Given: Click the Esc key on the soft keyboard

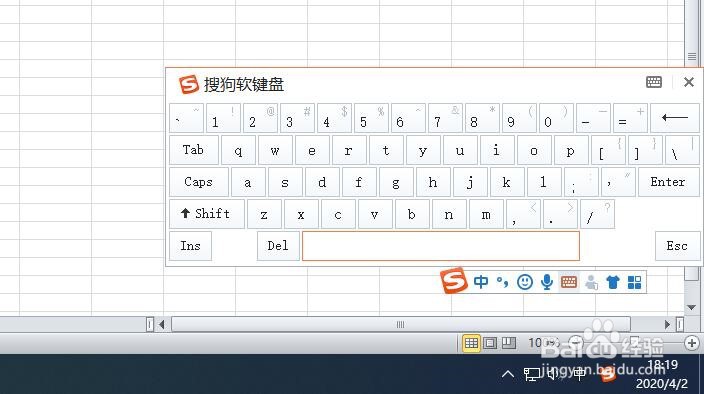Looking at the screenshot, I should point(677,246).
